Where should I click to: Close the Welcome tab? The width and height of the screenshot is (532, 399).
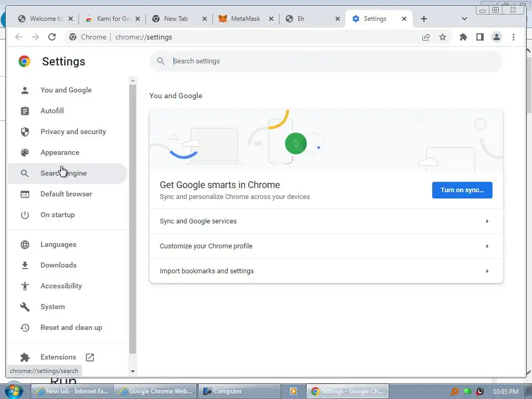71,19
